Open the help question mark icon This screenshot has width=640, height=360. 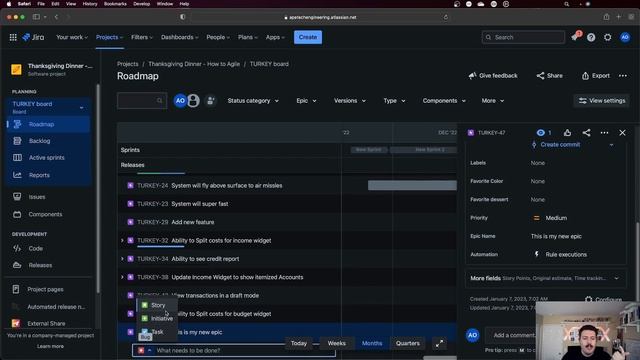[x=591, y=37]
